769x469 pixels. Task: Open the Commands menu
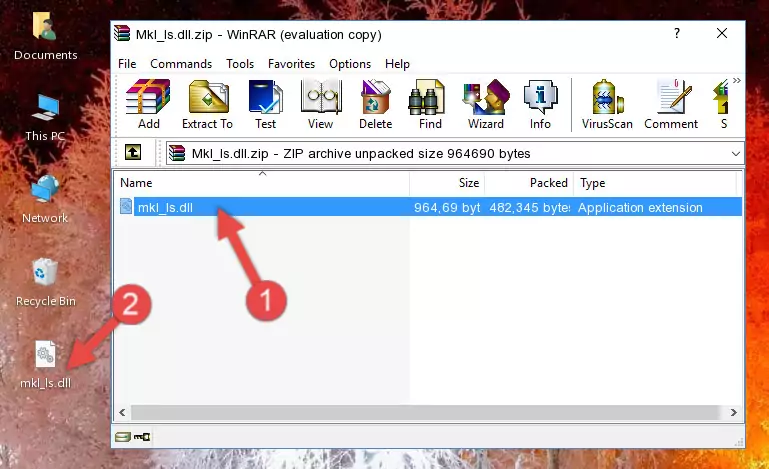181,64
